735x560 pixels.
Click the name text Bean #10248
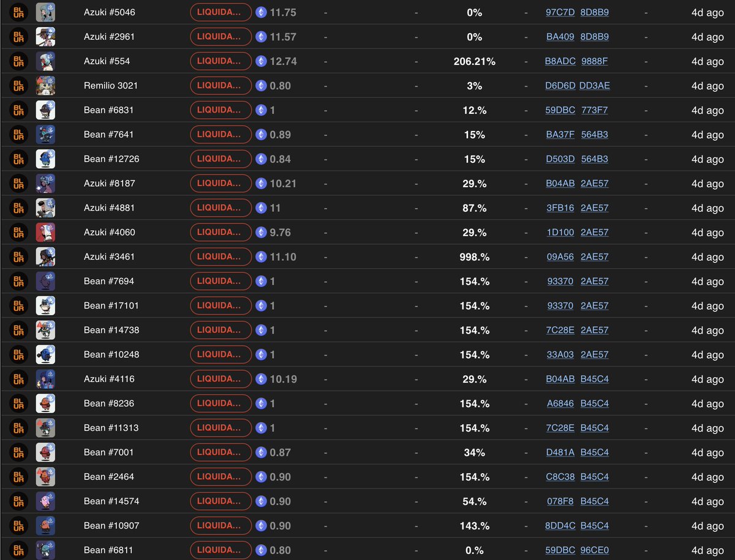[x=111, y=354]
